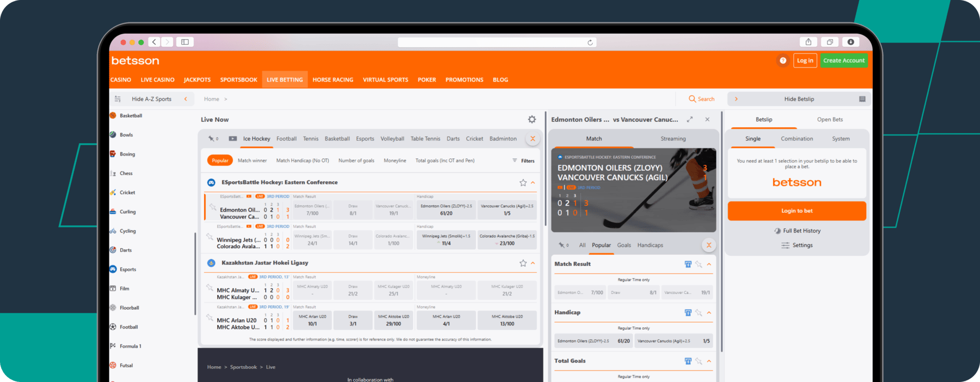Image resolution: width=980 pixels, height=382 pixels.
Task: Click the Log in button
Action: (x=805, y=60)
